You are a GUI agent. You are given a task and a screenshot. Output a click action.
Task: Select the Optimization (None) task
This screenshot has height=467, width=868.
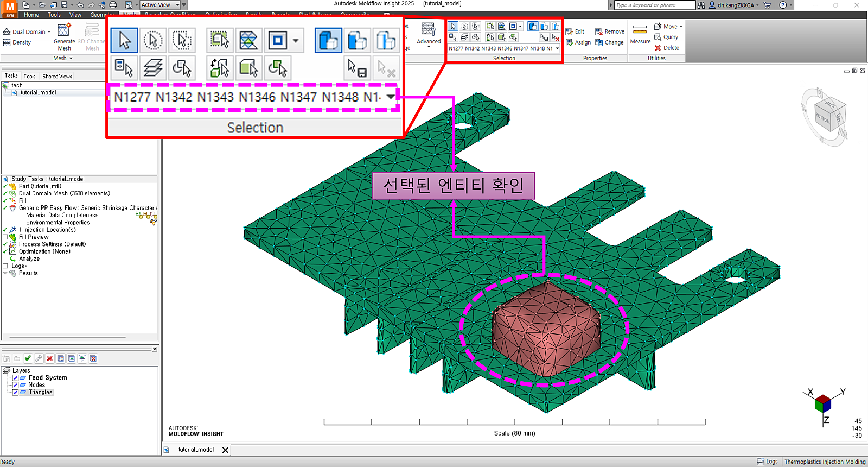click(44, 251)
